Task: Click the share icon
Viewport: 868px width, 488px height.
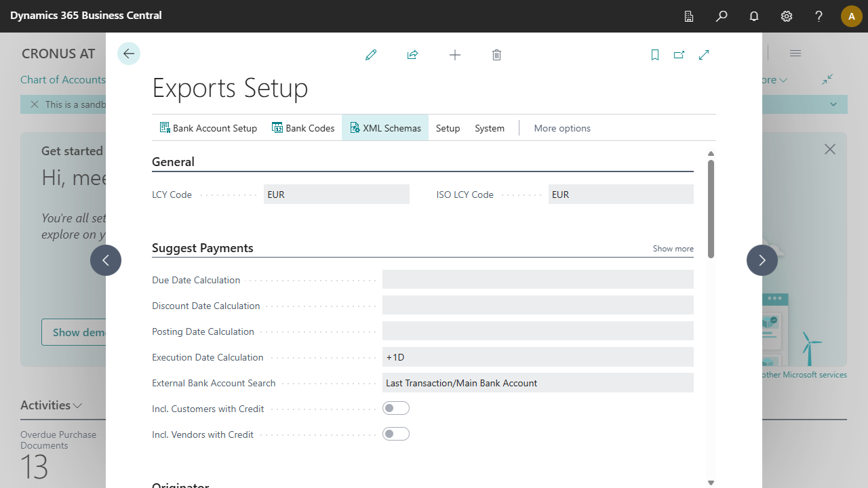Action: (412, 55)
